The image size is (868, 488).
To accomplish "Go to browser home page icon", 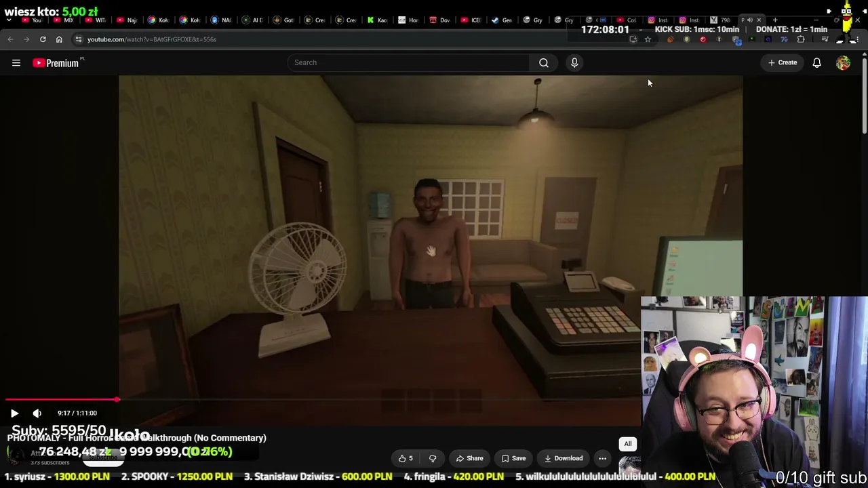I will tap(59, 39).
